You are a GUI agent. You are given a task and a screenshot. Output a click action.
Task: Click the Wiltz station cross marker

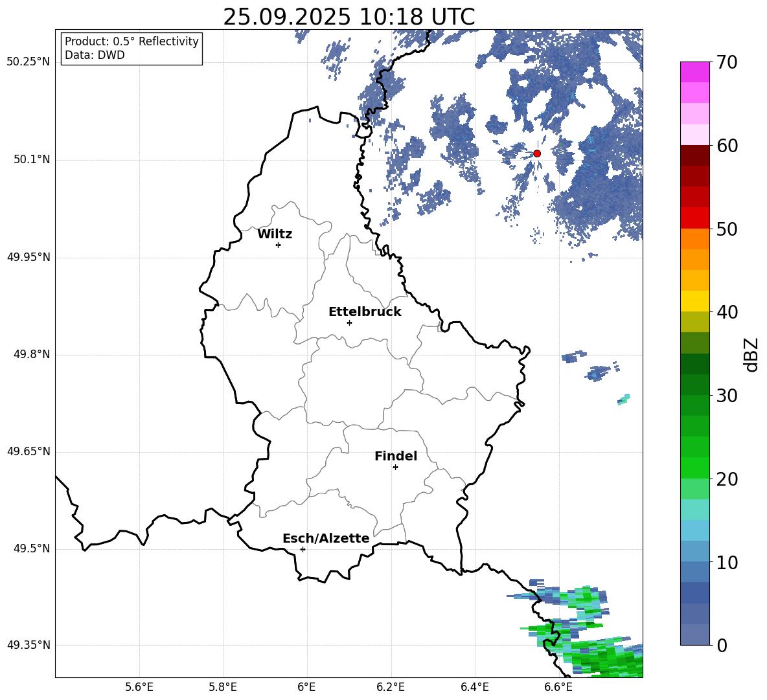pyautogui.click(x=279, y=245)
